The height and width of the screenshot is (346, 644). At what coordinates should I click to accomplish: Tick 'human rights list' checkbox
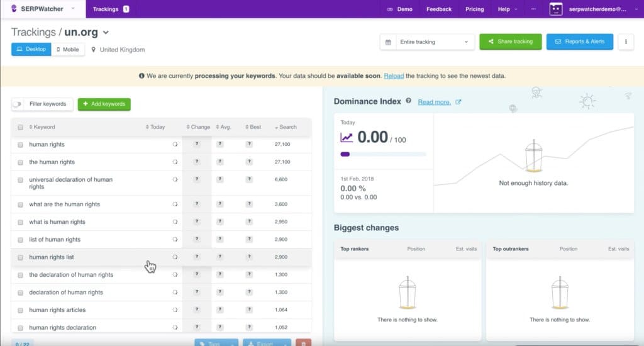pyautogui.click(x=20, y=258)
